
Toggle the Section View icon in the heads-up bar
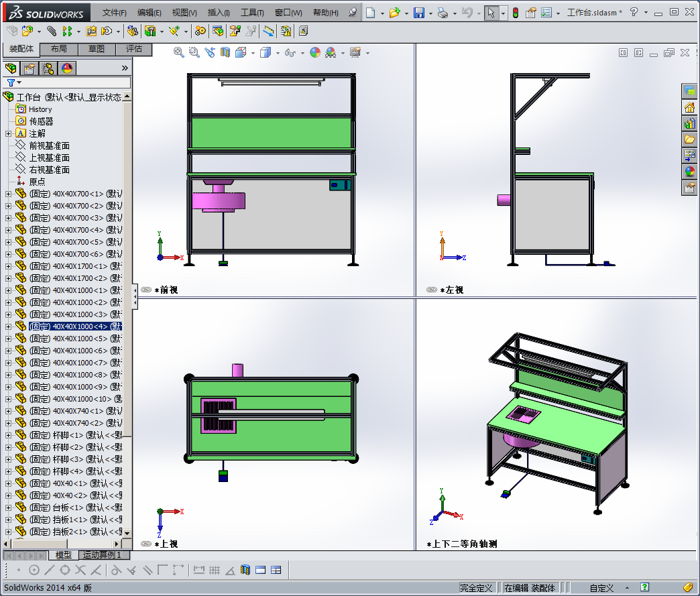pos(225,52)
